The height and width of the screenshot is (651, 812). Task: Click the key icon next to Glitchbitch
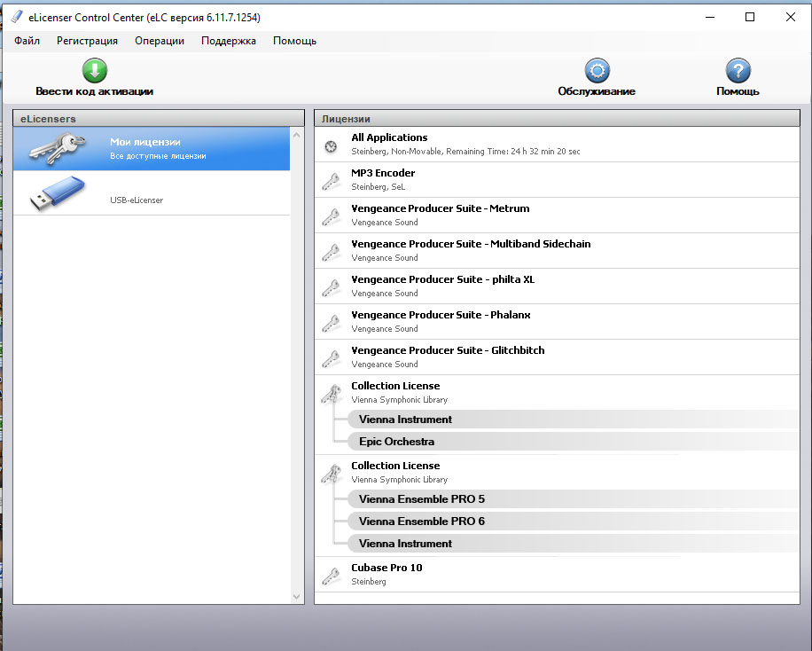pos(331,358)
